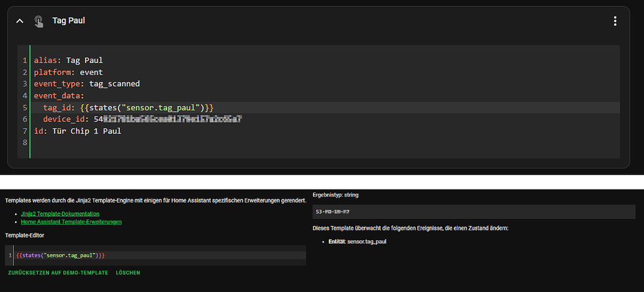
Task: Open the Jinja2 Template-Dokumentation link
Action: point(60,214)
